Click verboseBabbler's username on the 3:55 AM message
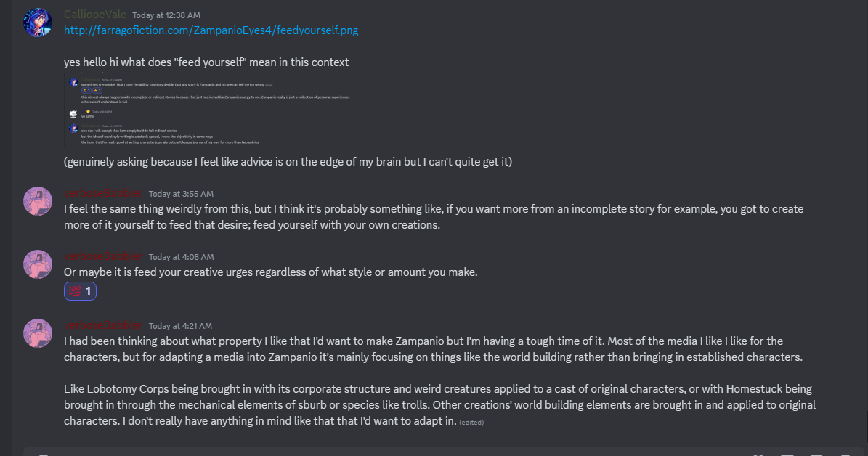868x456 pixels. coord(103,193)
